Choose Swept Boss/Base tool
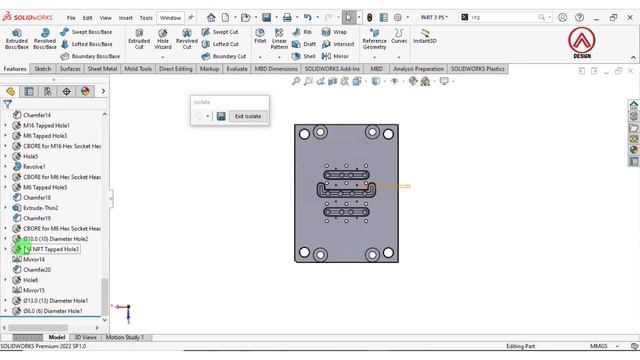640x360 pixels. pyautogui.click(x=86, y=32)
